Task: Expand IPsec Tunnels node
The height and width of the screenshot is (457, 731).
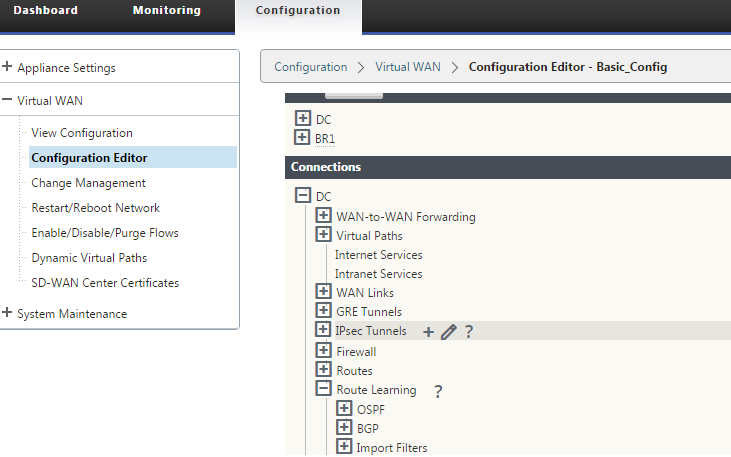Action: pos(323,329)
